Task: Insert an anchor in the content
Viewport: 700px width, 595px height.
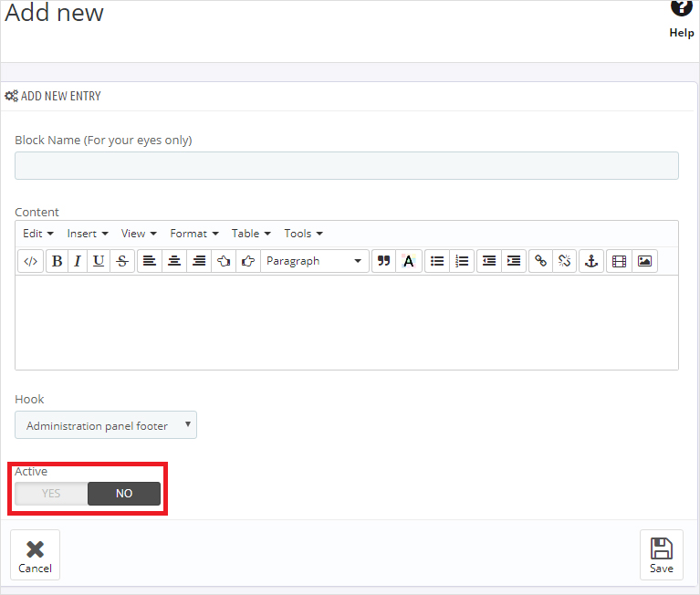Action: [590, 261]
